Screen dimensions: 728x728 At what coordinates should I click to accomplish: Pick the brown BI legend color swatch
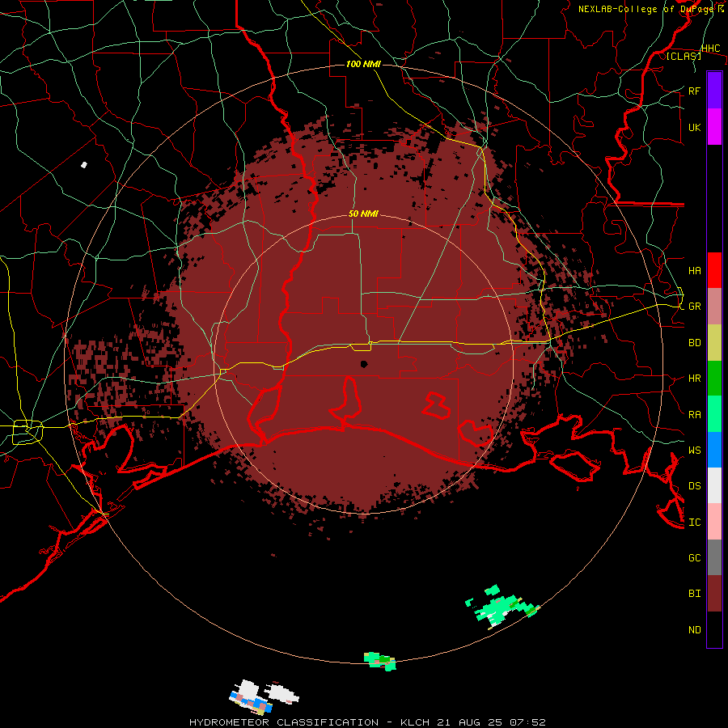click(714, 594)
